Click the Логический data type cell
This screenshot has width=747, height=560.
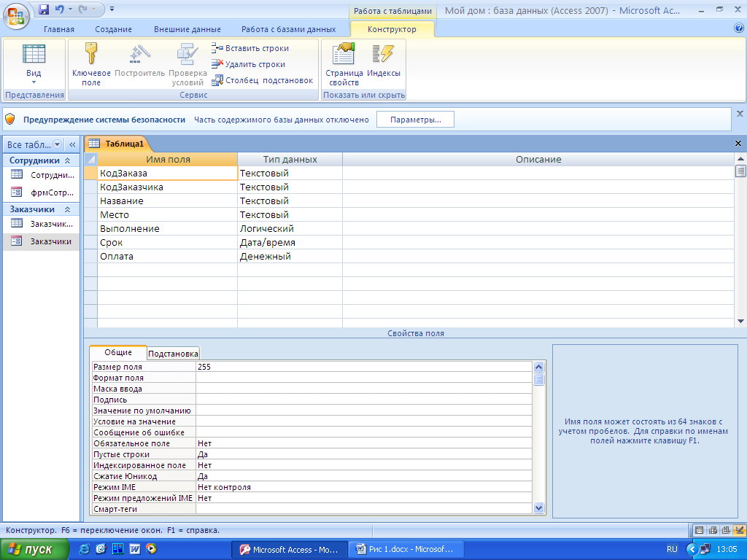[x=290, y=228]
